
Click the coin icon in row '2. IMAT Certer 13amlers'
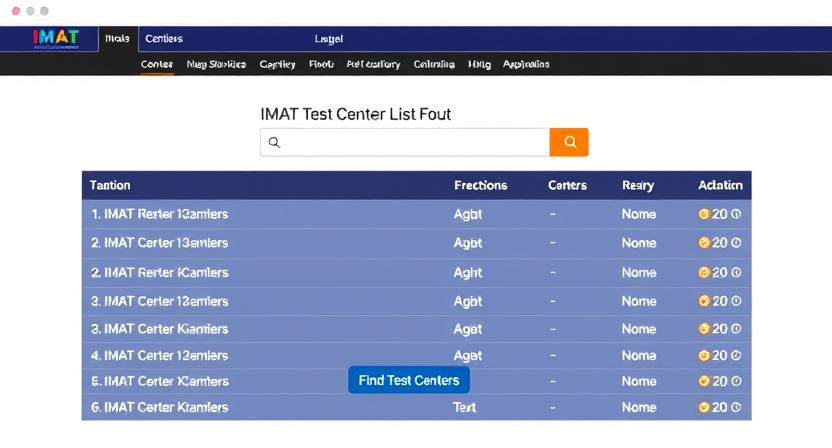click(704, 243)
